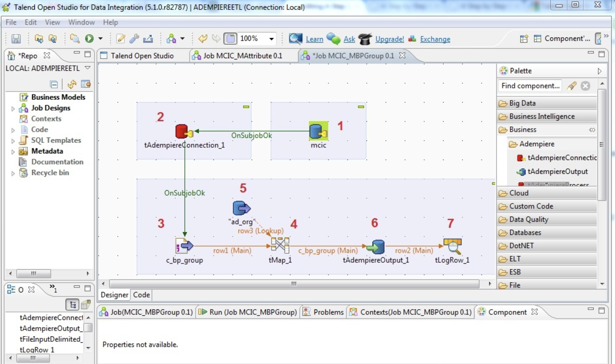Click the Find component search wand icon
This screenshot has height=364, width=615.
point(572,86)
